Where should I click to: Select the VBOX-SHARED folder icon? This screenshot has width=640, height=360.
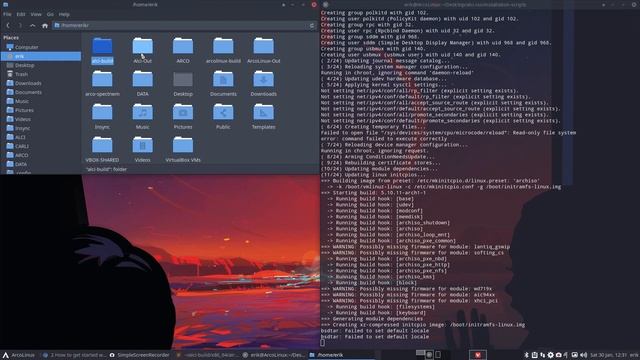102,145
